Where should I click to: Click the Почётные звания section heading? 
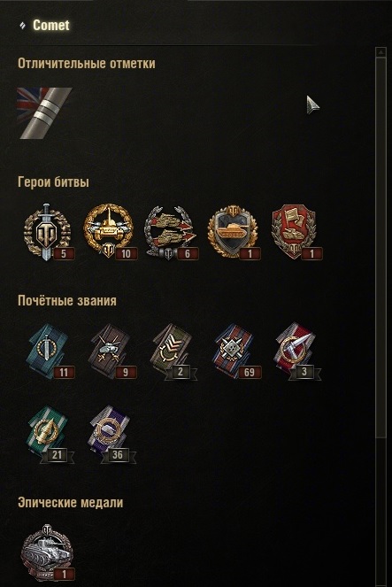(67, 301)
